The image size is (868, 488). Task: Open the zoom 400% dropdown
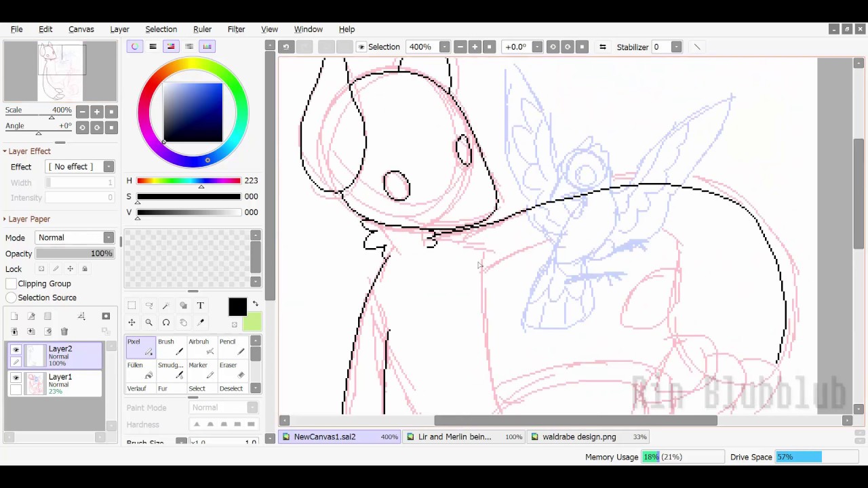coord(444,47)
